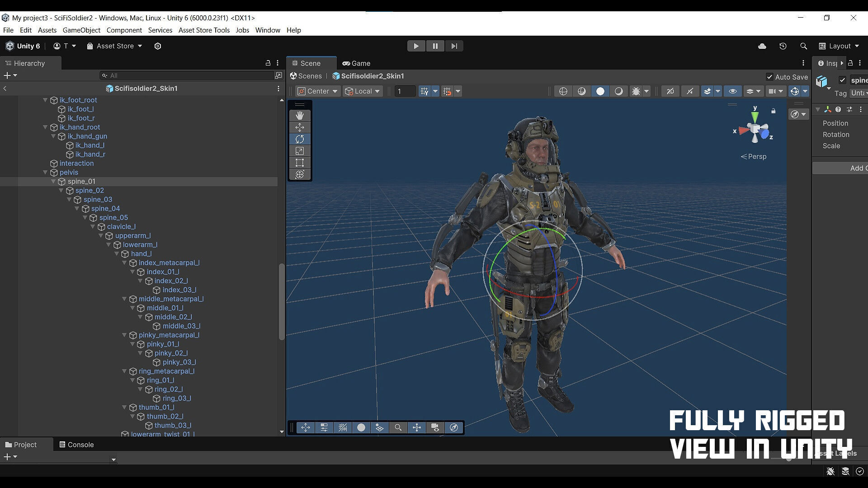Toggle Persp projection label
Image resolution: width=868 pixels, height=488 pixels.
[754, 157]
